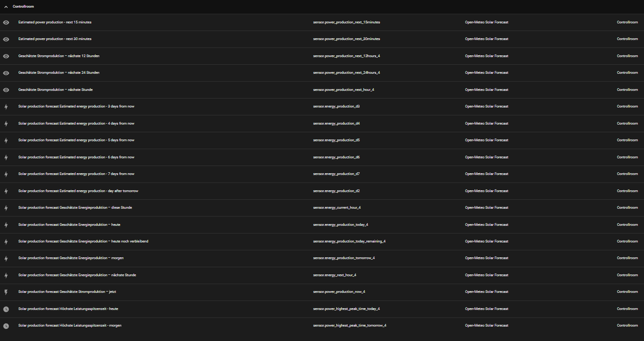Click sensor.power_production_next_30minutes entity ID
This screenshot has height=341, width=644.
click(346, 39)
